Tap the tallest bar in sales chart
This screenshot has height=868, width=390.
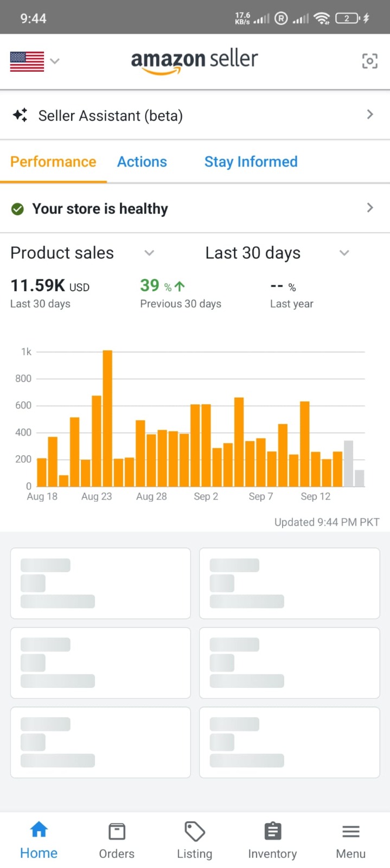pyautogui.click(x=107, y=418)
